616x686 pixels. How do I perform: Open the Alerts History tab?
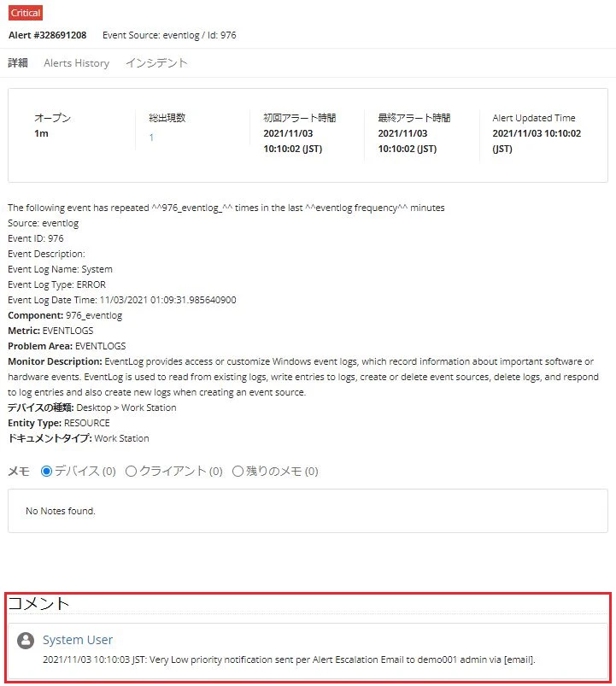coord(77,63)
